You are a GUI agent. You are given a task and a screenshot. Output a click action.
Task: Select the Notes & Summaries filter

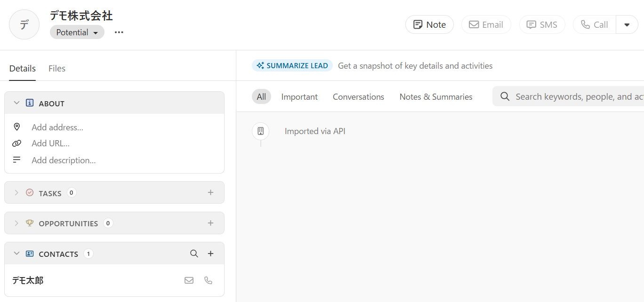[436, 97]
